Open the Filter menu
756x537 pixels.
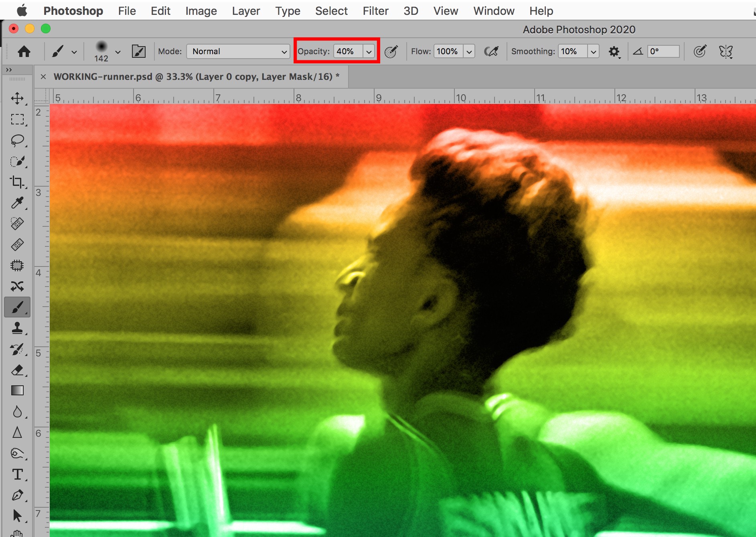[x=375, y=11]
